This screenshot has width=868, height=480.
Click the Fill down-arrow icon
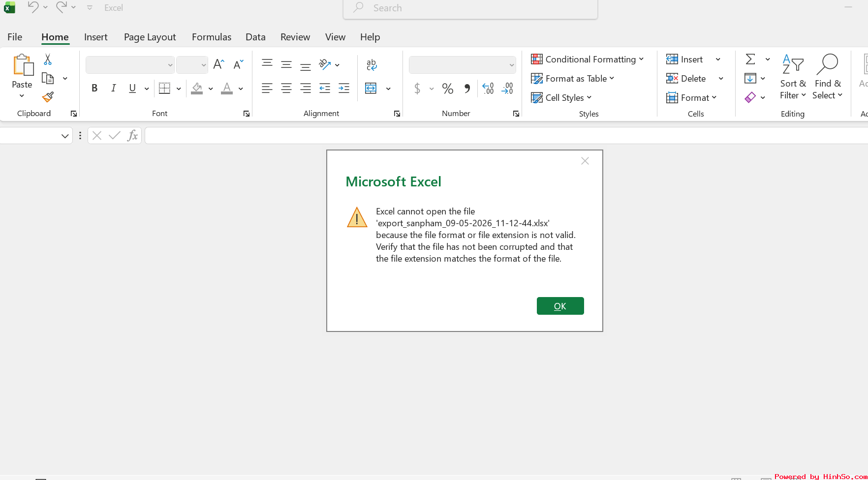pyautogui.click(x=750, y=79)
